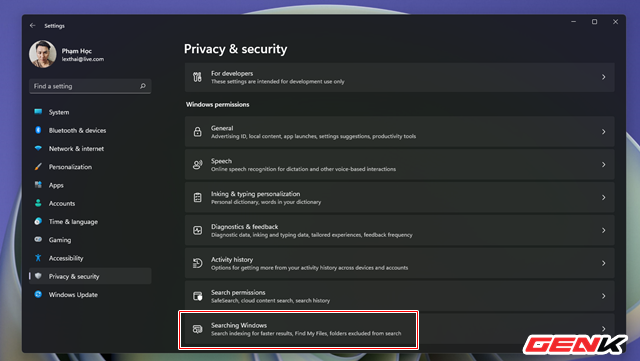Open Accounts settings
The height and width of the screenshot is (361, 640).
pyautogui.click(x=90, y=203)
